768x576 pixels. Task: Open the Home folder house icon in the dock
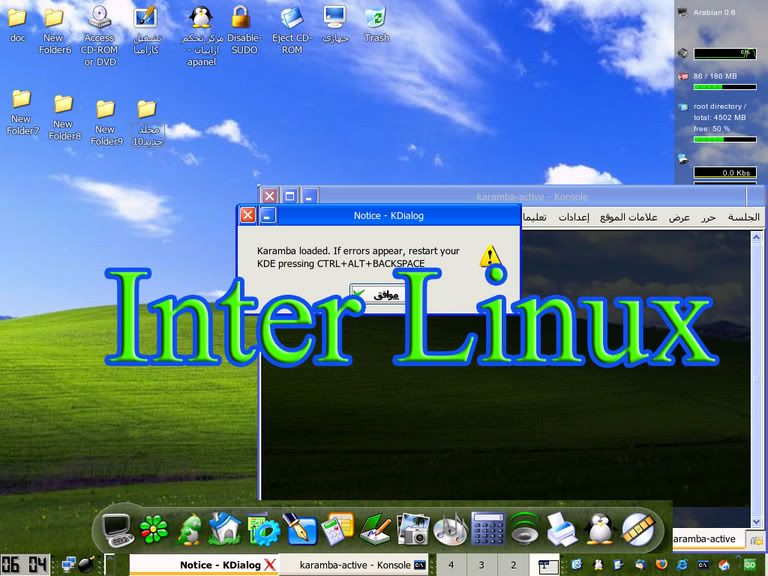224,529
